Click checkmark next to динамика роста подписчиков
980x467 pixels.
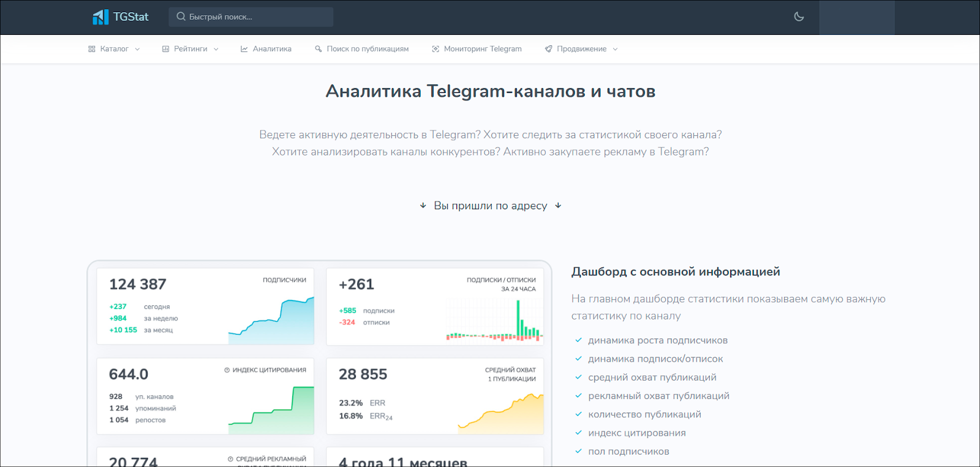[578, 340]
